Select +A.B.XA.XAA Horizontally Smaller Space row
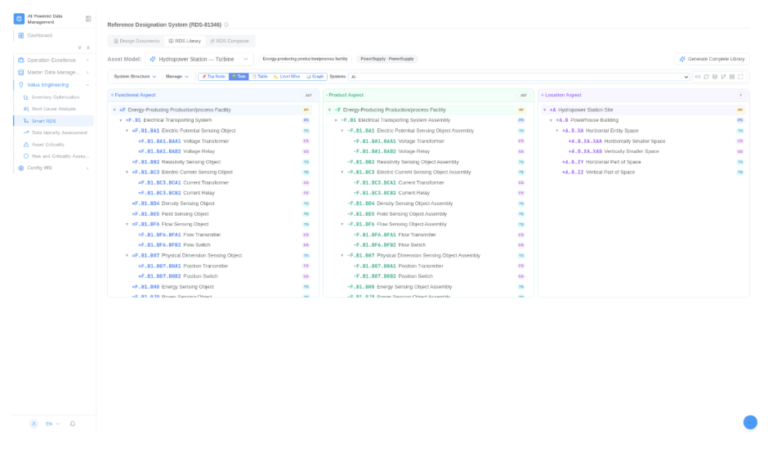This screenshot has width=768, height=457. [x=644, y=141]
